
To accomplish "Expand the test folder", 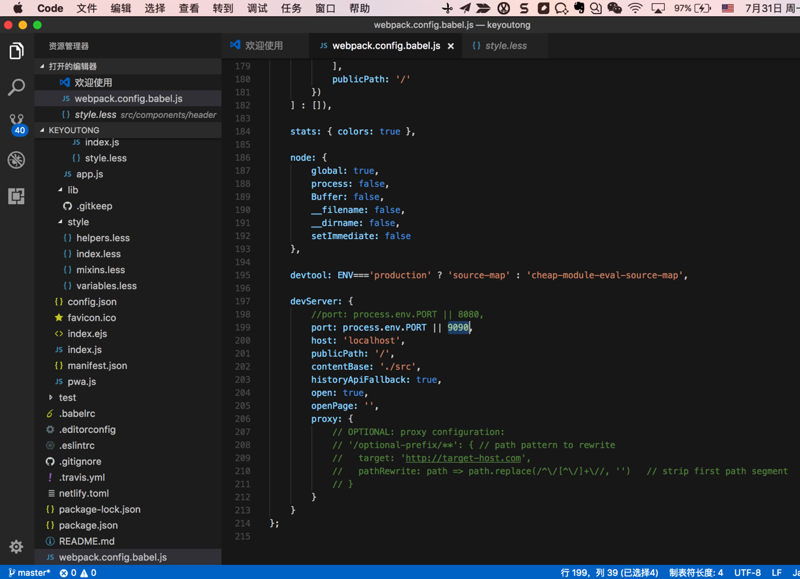I will click(x=67, y=397).
